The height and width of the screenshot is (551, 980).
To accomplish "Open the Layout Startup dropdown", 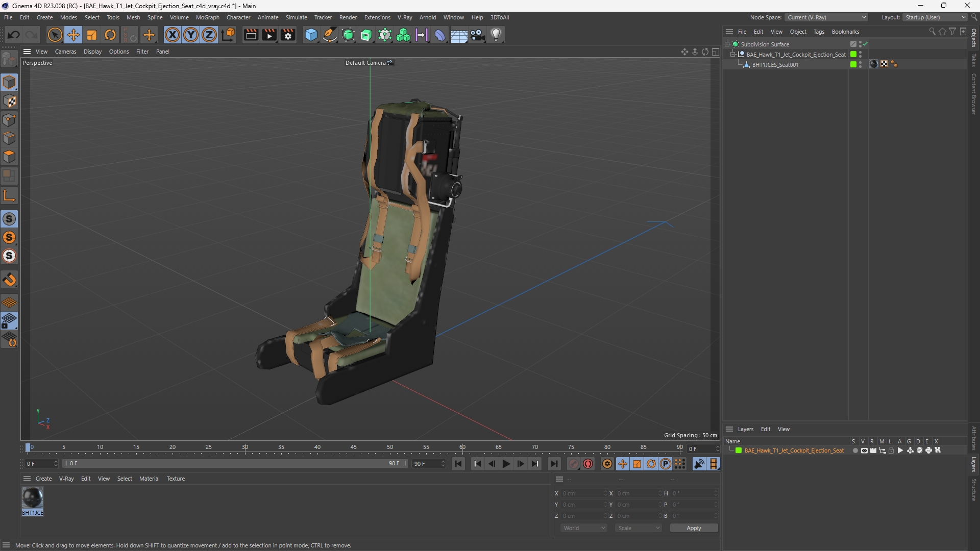I will click(x=936, y=17).
